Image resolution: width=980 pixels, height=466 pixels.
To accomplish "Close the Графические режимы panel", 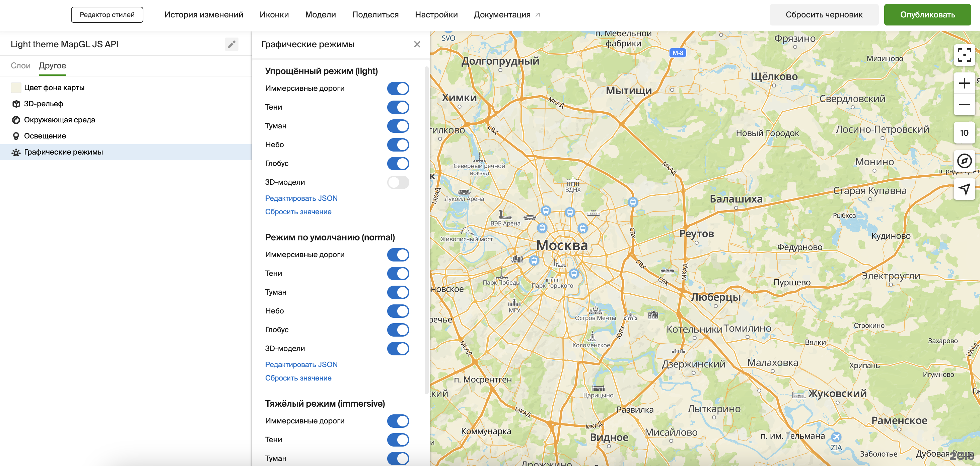I will (x=417, y=44).
